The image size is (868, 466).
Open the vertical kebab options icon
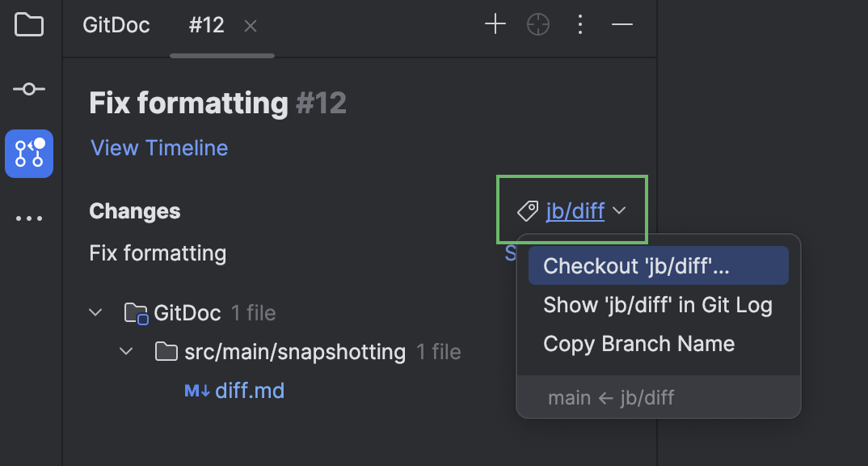coord(580,24)
